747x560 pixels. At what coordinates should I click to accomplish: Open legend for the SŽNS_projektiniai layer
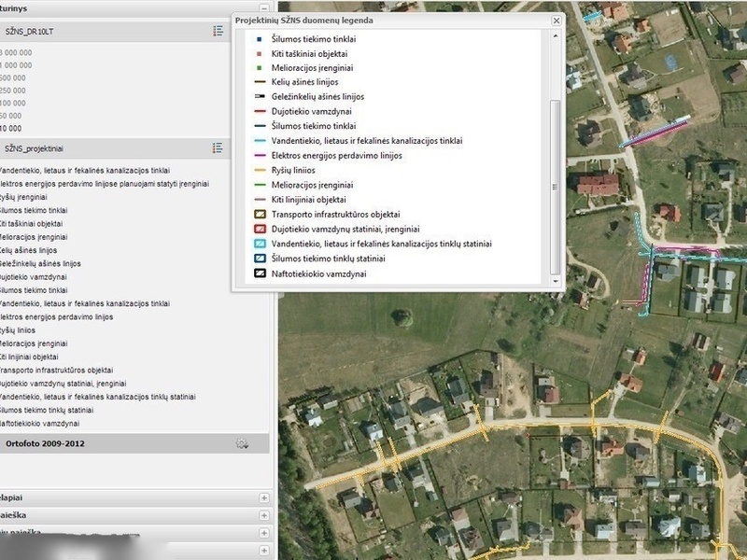click(218, 148)
